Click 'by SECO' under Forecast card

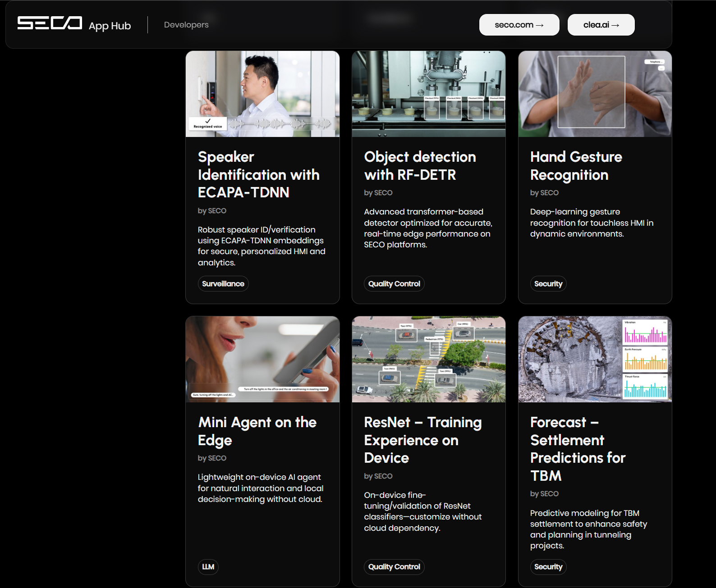[x=544, y=494]
